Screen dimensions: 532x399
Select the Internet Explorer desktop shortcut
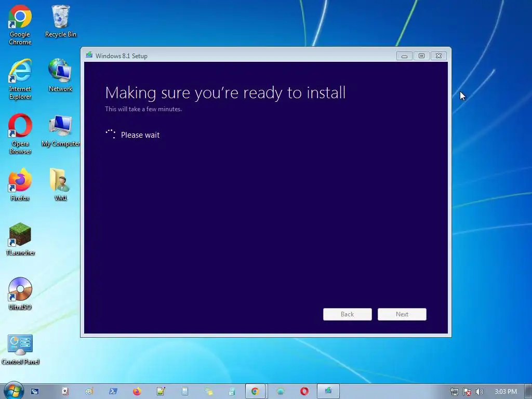point(20,79)
